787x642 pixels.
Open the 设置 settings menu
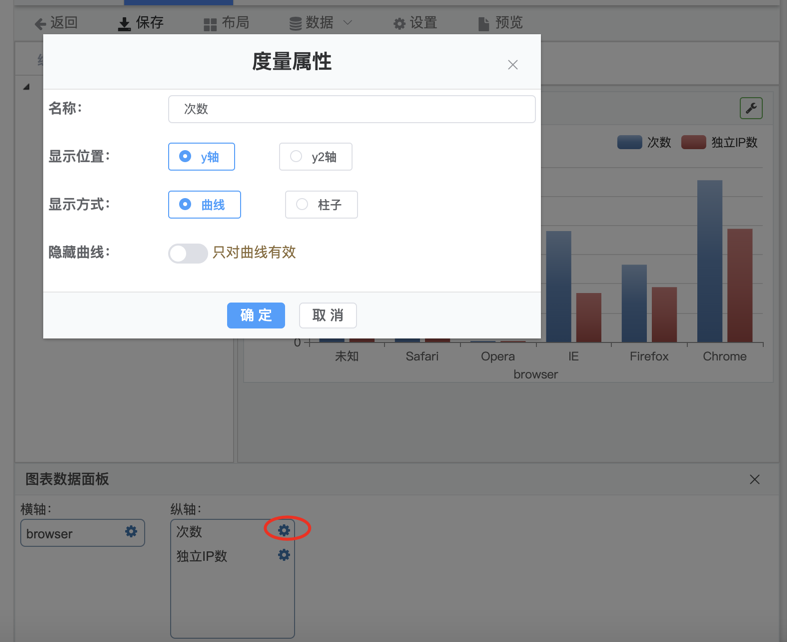tap(415, 23)
